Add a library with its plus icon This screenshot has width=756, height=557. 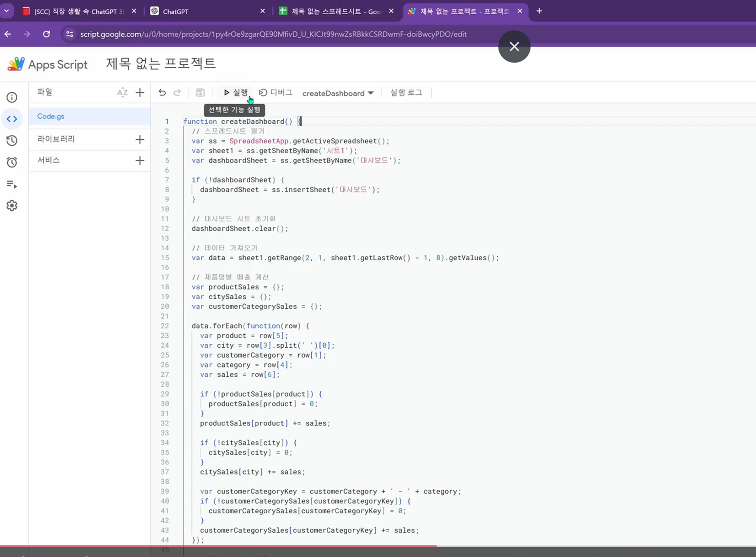[140, 139]
